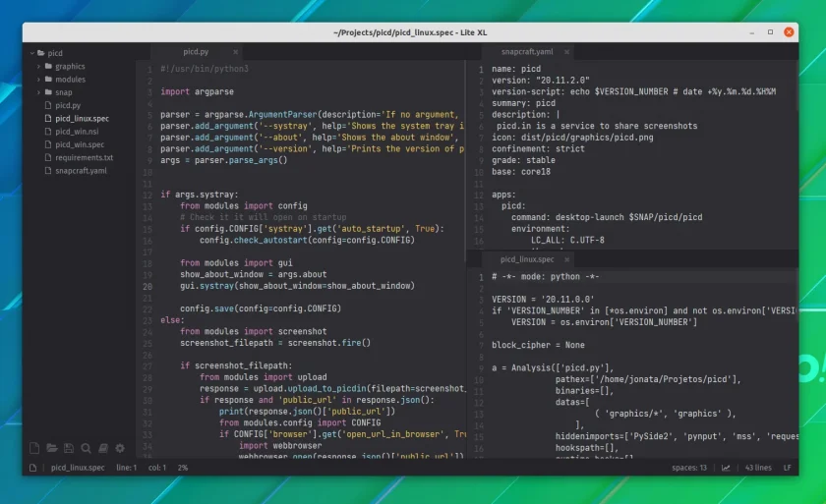Screen dimensions: 826x504
Task: Click the '43 lines' status bar entry
Action: 758,468
